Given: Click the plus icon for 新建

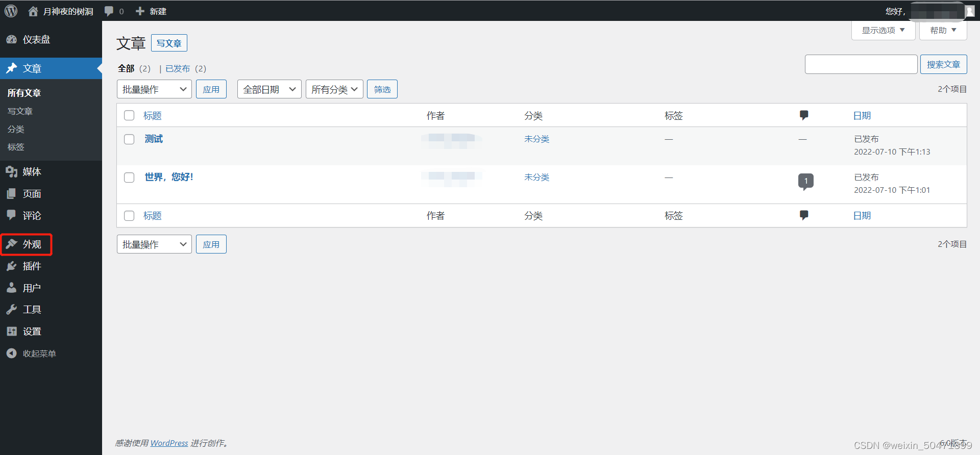Looking at the screenshot, I should click(140, 11).
